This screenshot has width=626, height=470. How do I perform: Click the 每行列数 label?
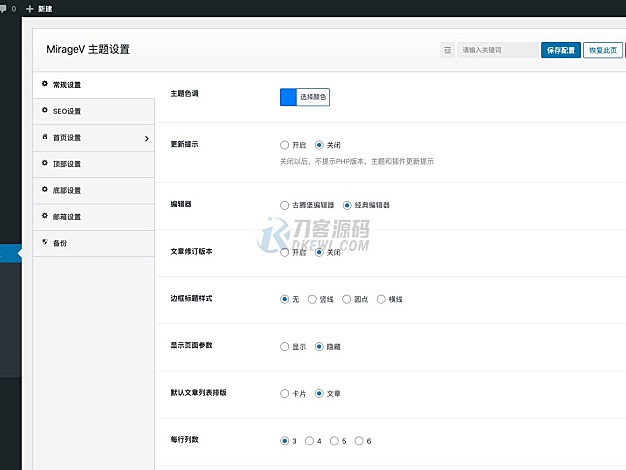(184, 440)
